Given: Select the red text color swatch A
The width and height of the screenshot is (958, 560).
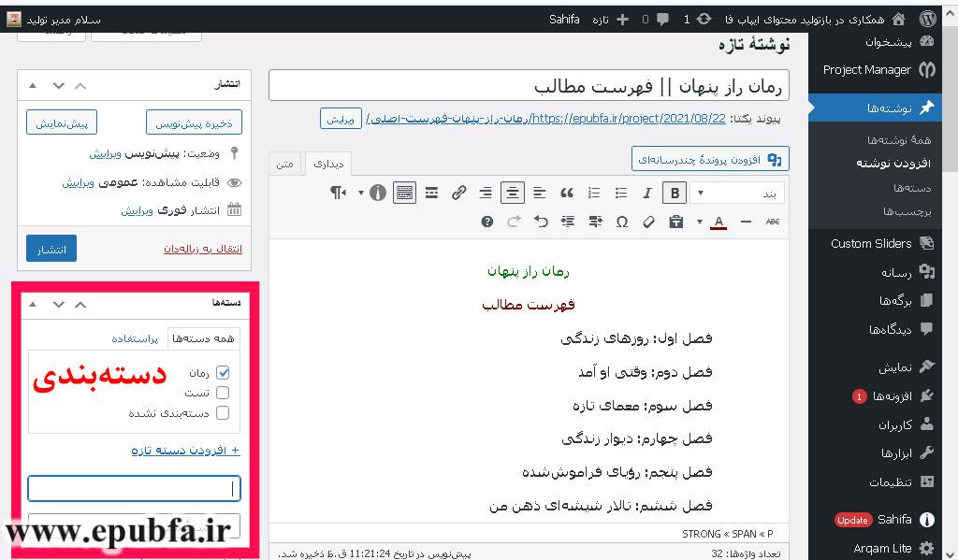Looking at the screenshot, I should click(718, 221).
